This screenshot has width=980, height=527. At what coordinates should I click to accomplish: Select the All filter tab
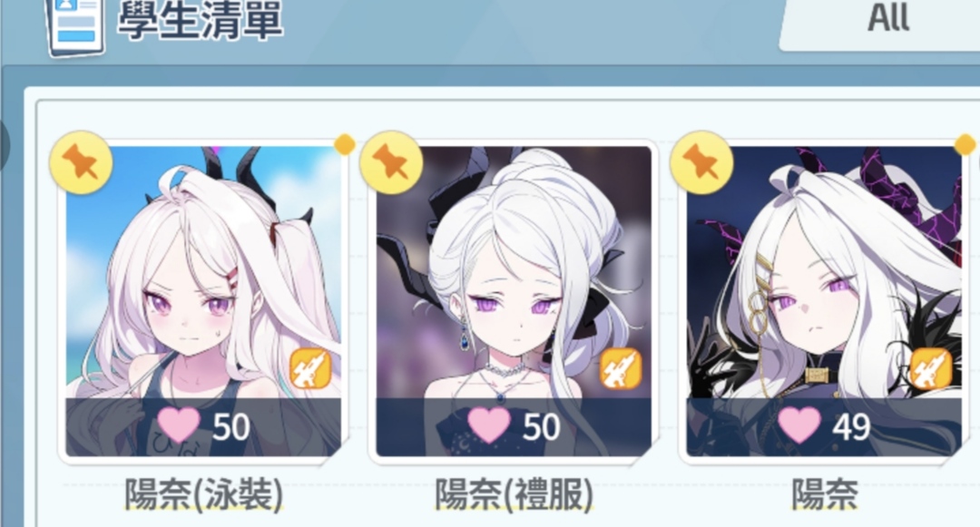pos(887,19)
